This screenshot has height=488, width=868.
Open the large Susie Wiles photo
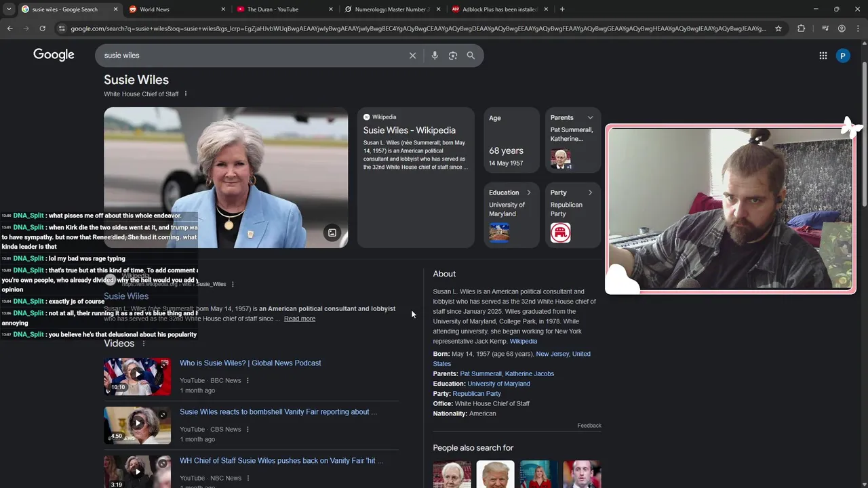pos(226,178)
